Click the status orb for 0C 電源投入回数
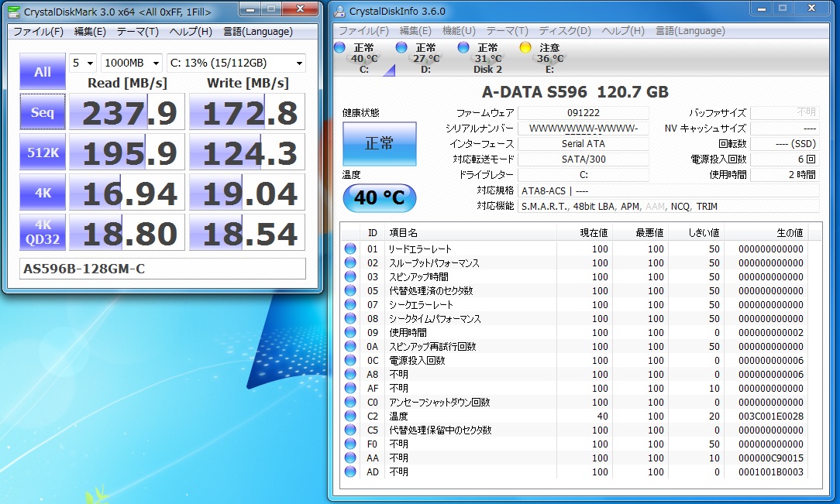The height and width of the screenshot is (504, 840). click(x=350, y=359)
